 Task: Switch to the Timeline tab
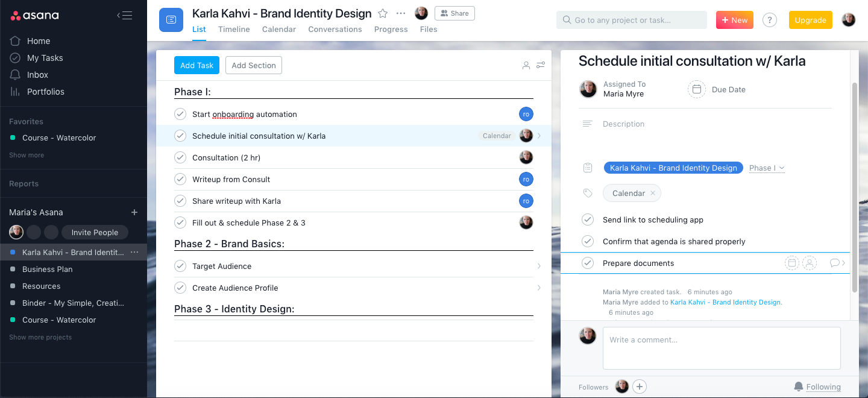[234, 29]
